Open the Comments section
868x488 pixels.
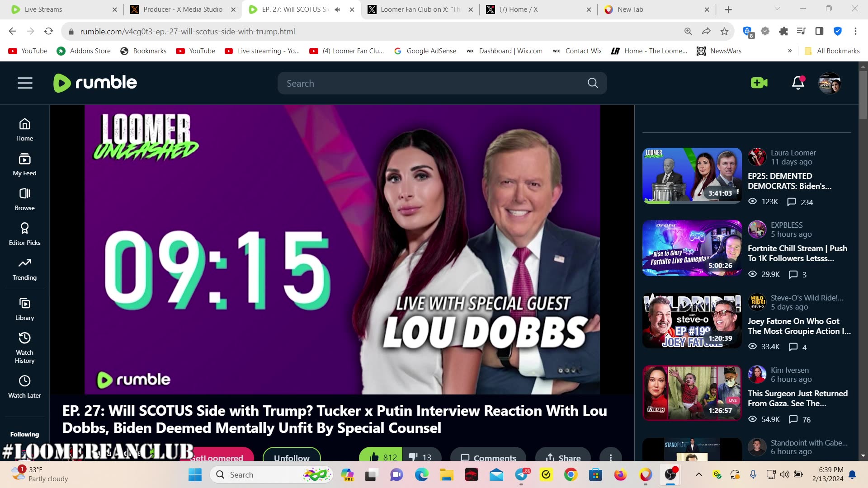(488, 458)
